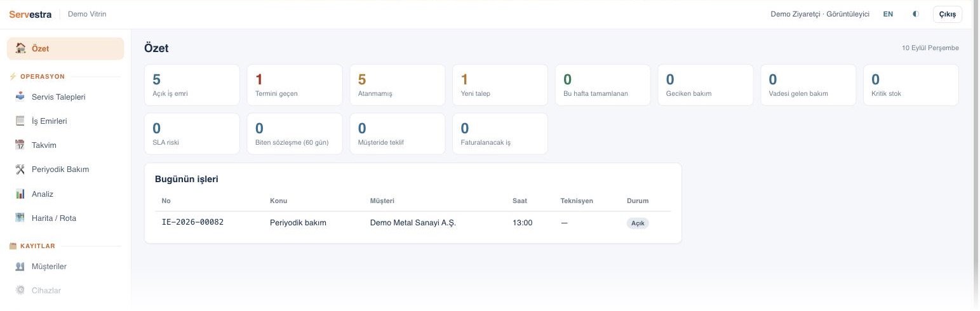Viewport: 980px width, 311px height.
Task: Open the Faturalanacak iş card
Action: pyautogui.click(x=500, y=133)
